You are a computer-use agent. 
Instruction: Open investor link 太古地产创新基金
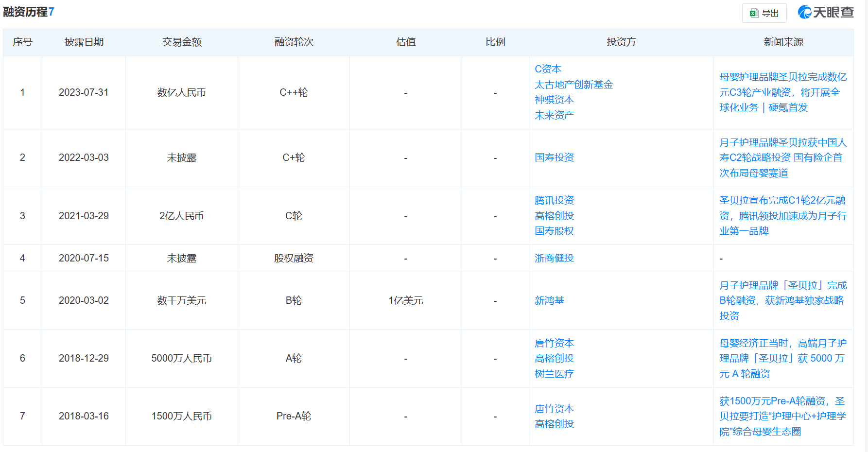(573, 85)
